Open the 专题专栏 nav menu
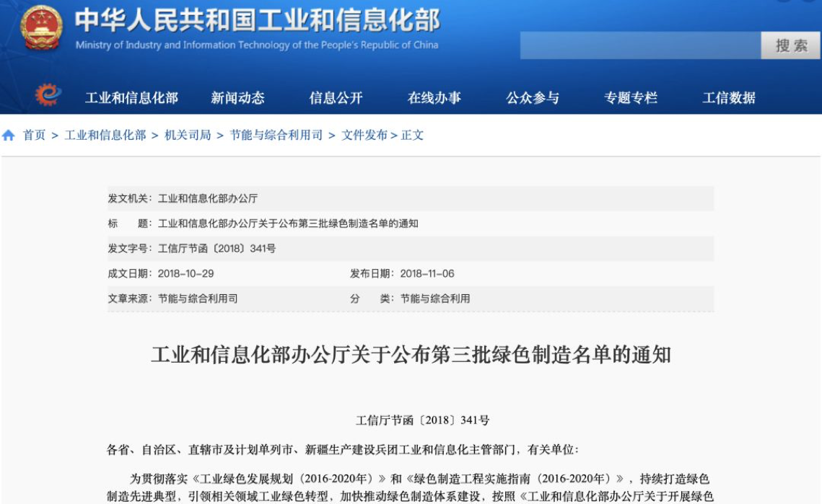822x504 pixels. tap(631, 98)
